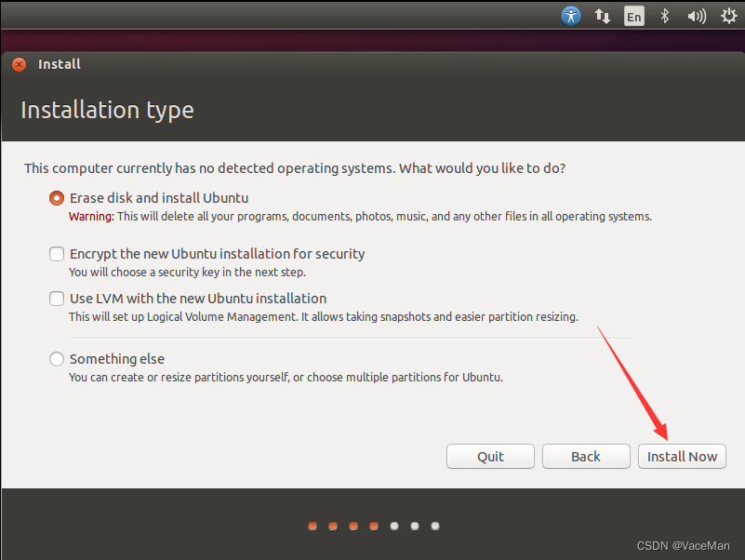Click Install Now to begin installation
Screen dimensions: 745x560
tap(682, 456)
